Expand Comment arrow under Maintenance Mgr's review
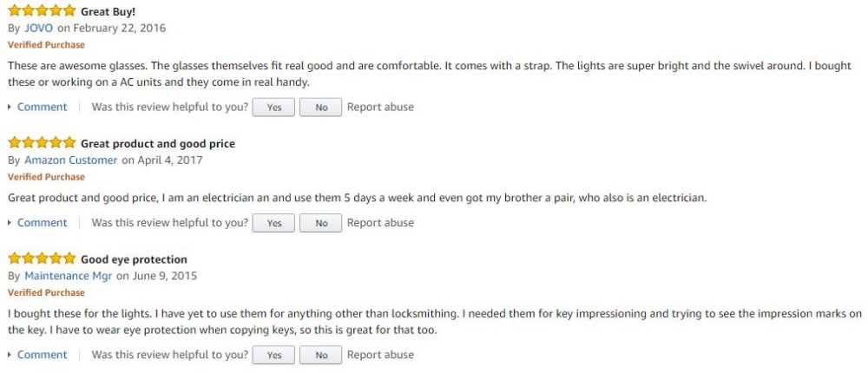This screenshot has height=373, width=868. pos(10,355)
